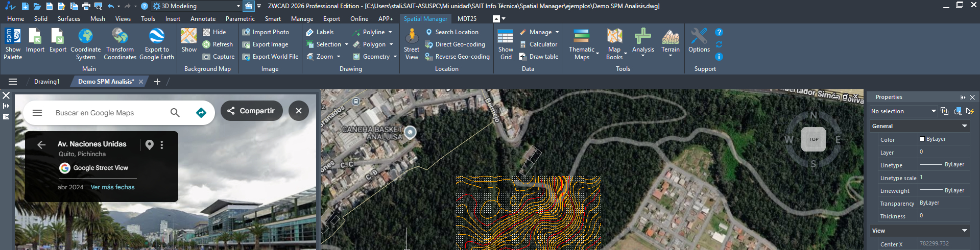The width and height of the screenshot is (980, 250).
Task: Collapse the General properties section
Action: point(965,126)
